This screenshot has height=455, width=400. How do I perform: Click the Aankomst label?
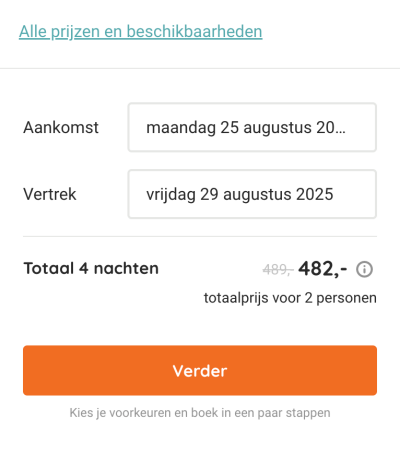(61, 127)
